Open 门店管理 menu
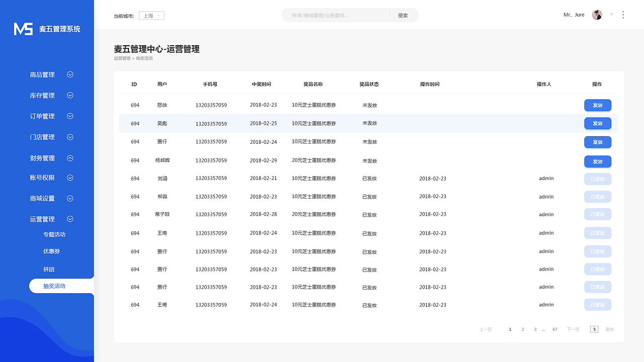The width and height of the screenshot is (644, 362). coord(42,137)
